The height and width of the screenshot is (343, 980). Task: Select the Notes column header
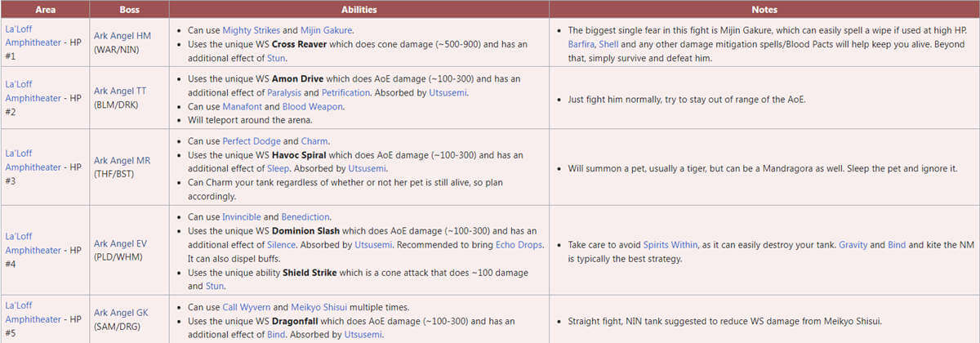click(x=764, y=9)
